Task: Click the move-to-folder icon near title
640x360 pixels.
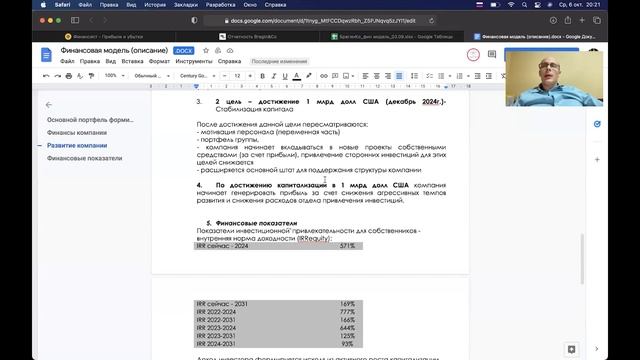Action: [x=218, y=51]
